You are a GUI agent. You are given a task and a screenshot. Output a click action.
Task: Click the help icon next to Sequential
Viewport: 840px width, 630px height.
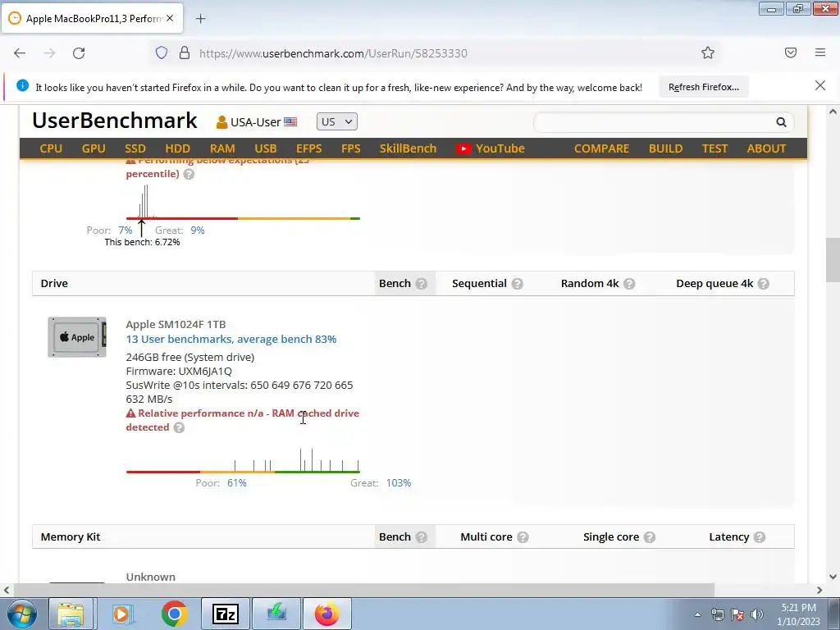point(517,283)
